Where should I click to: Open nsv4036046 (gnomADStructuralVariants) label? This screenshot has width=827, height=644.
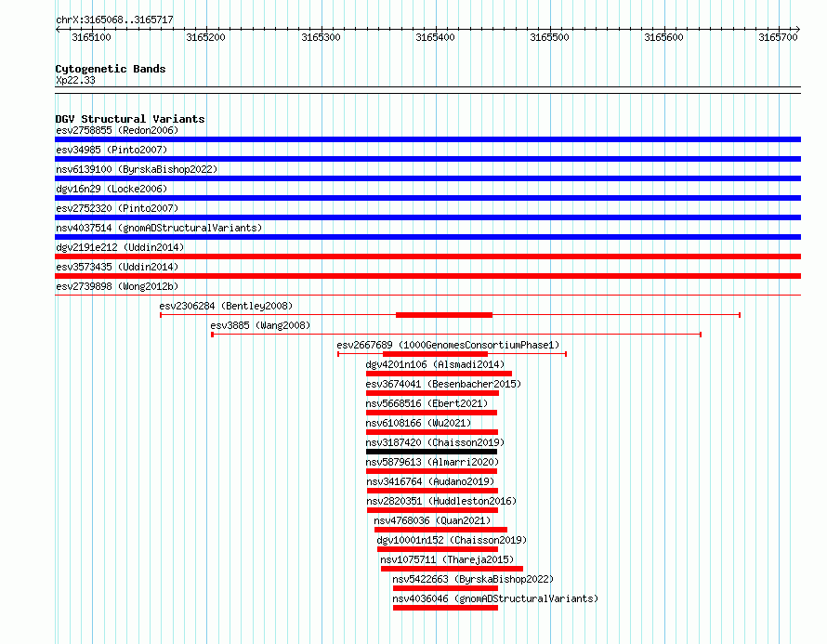(x=495, y=598)
